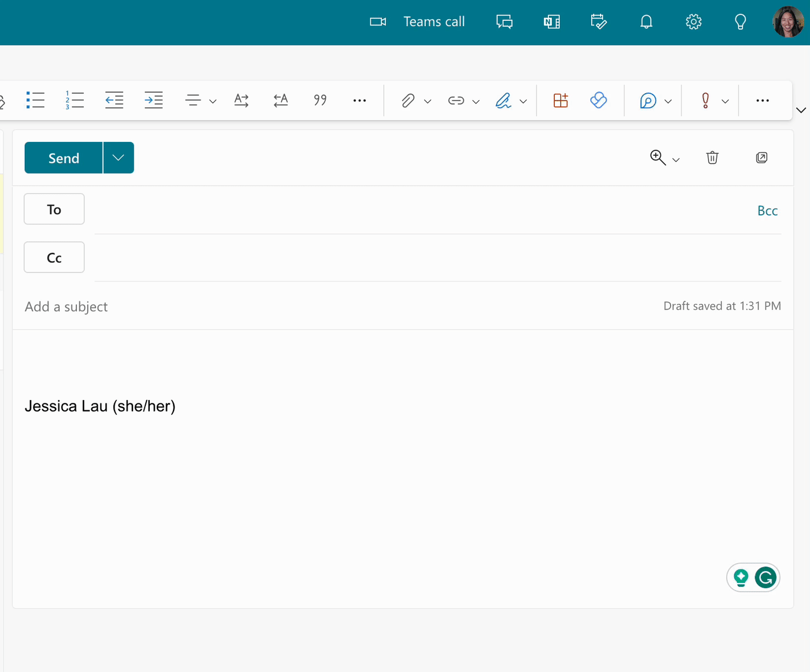Decrease indent in the toolbar

point(114,100)
